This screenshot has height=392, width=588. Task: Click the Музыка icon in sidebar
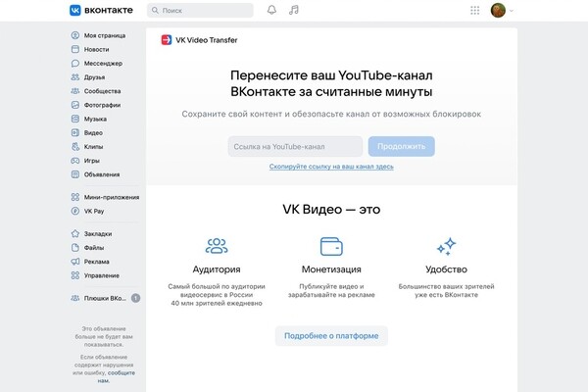coord(75,119)
